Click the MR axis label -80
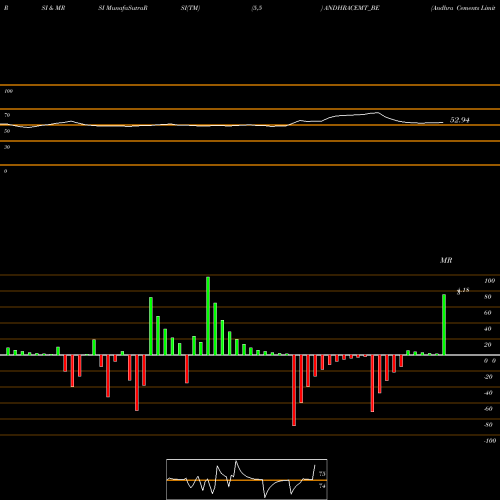Image resolution: width=500 pixels, height=500 pixels. [488, 425]
